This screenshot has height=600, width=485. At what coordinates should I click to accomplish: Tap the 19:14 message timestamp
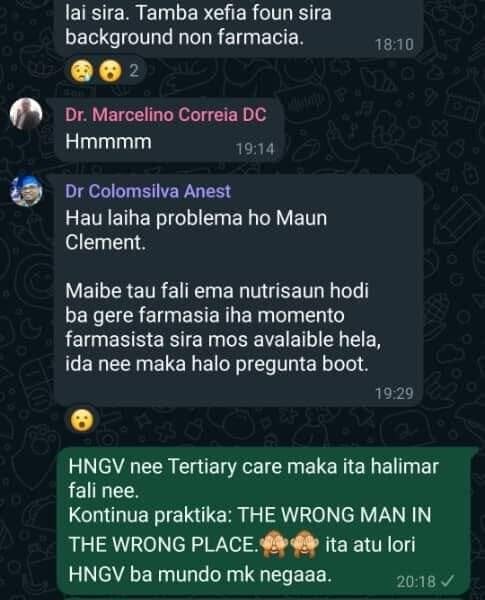[255, 149]
